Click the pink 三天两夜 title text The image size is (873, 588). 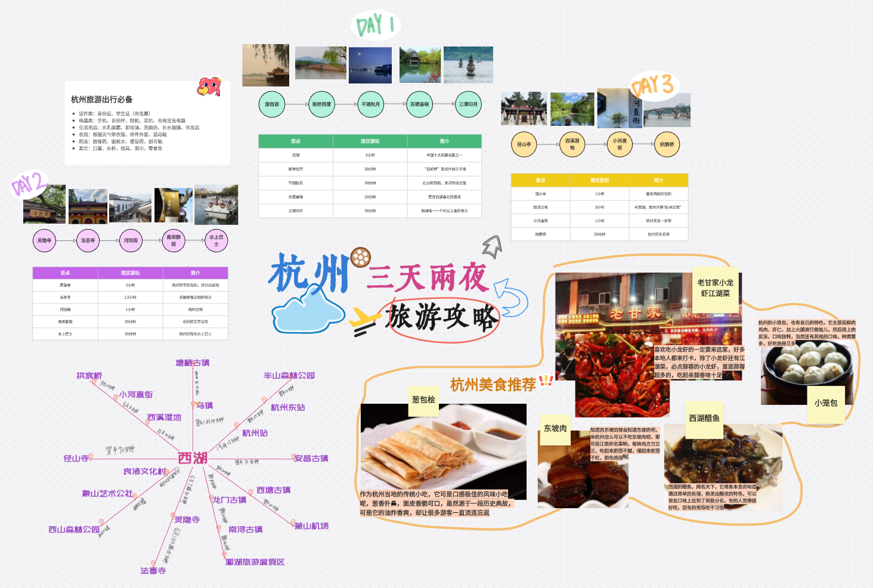[x=428, y=278]
